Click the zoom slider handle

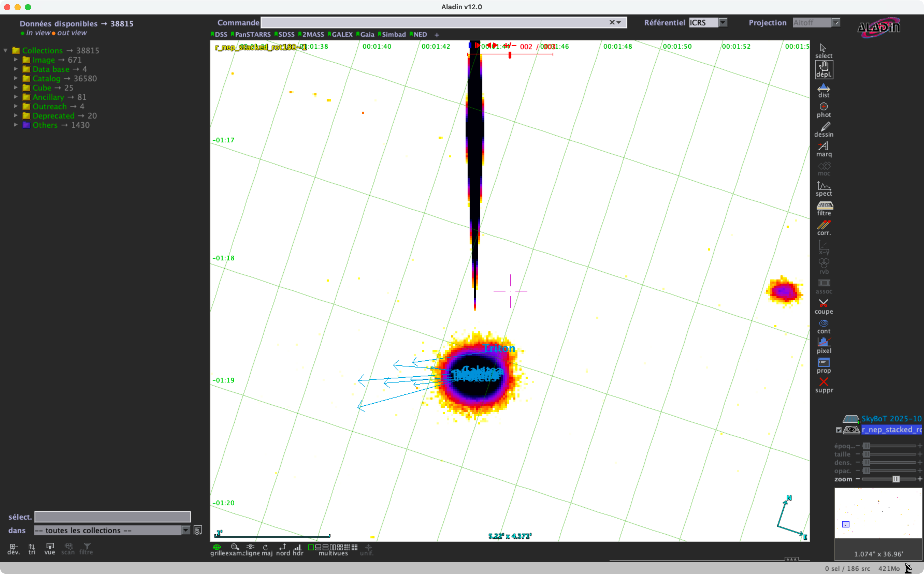[896, 479]
